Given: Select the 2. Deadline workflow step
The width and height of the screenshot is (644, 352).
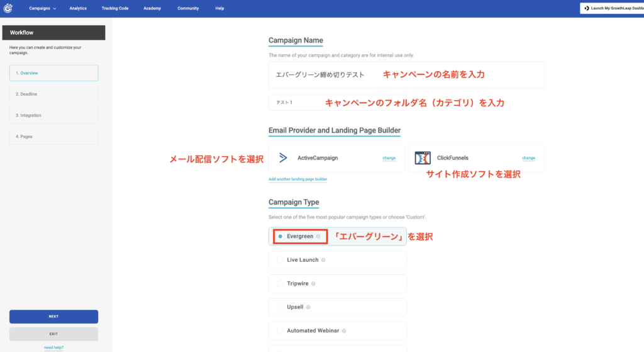Looking at the screenshot, I should click(x=54, y=94).
